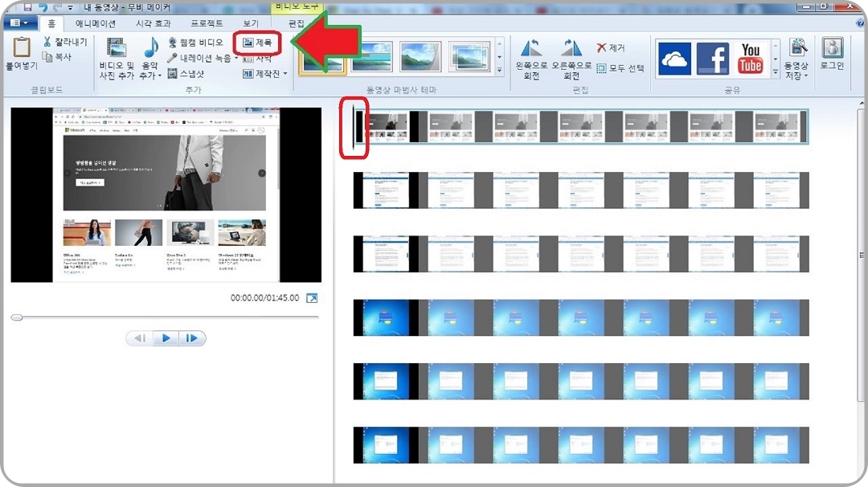Rotate left with 왼쪽으로 회전
868x487 pixels.
coord(531,59)
